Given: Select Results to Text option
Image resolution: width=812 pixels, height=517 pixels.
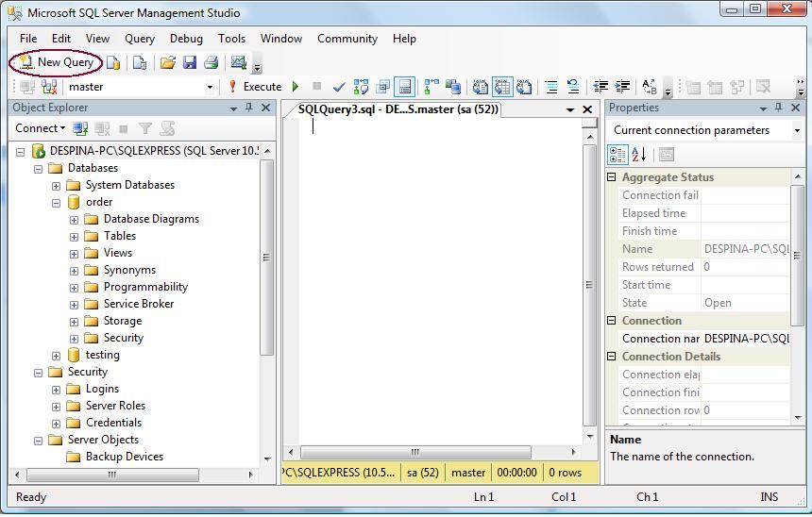Looking at the screenshot, I should tap(480, 87).
